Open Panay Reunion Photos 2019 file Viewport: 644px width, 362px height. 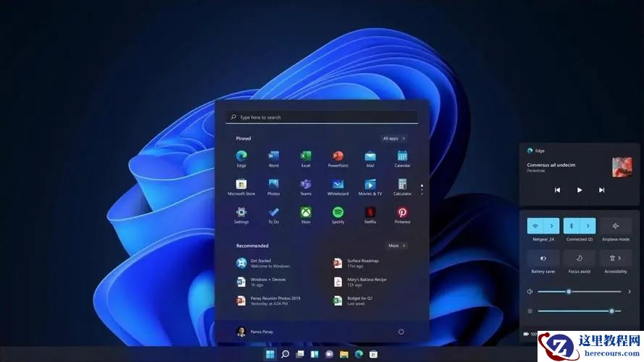tap(269, 301)
